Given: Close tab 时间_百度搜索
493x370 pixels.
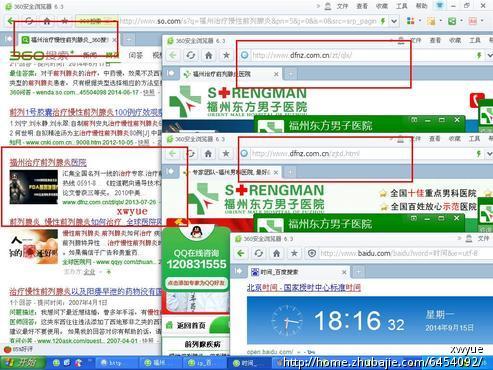Looking at the screenshot, I should click(344, 272).
